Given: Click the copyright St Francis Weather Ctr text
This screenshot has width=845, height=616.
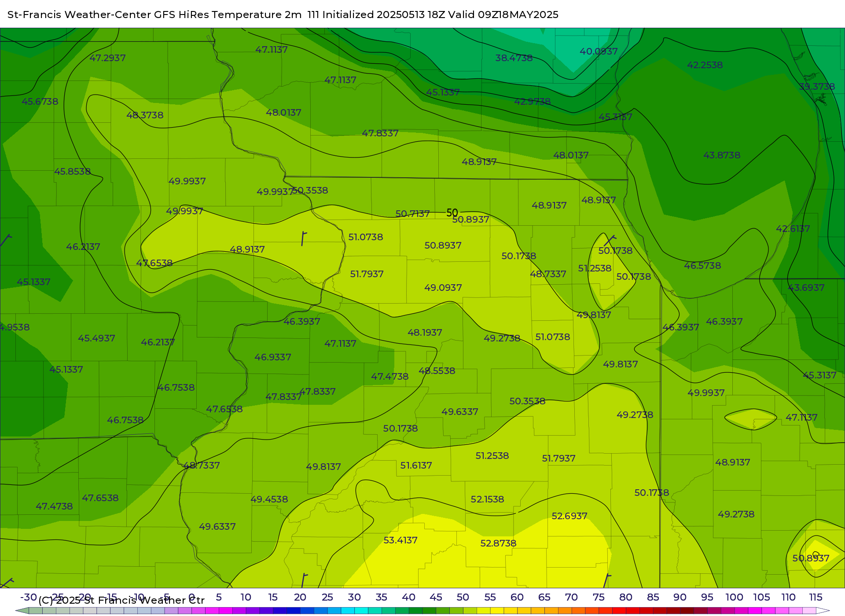Looking at the screenshot, I should pyautogui.click(x=121, y=600).
